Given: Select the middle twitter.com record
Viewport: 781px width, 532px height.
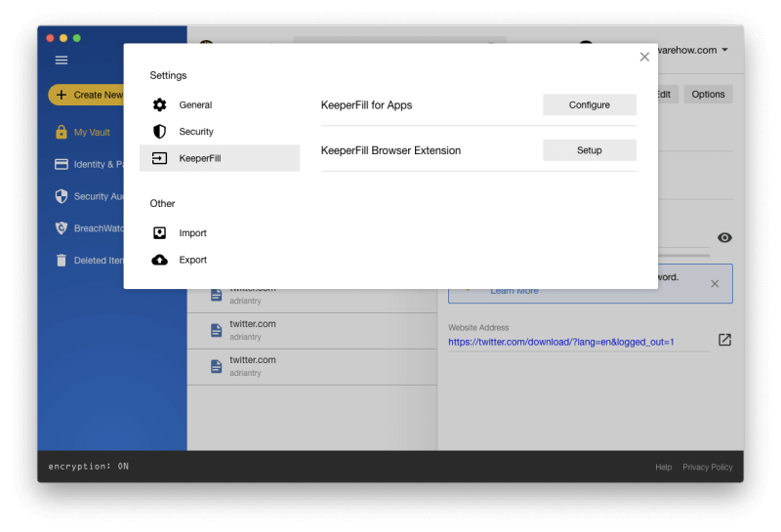Looking at the screenshot, I should tap(311, 330).
